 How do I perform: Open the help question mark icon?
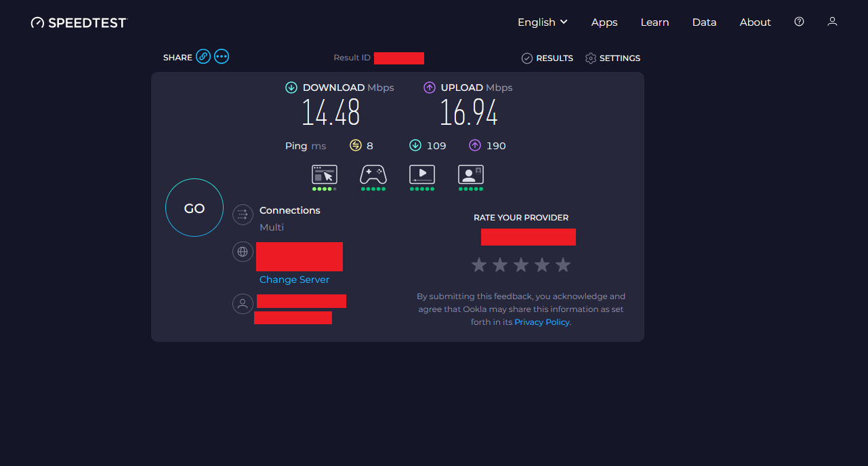[x=799, y=22]
